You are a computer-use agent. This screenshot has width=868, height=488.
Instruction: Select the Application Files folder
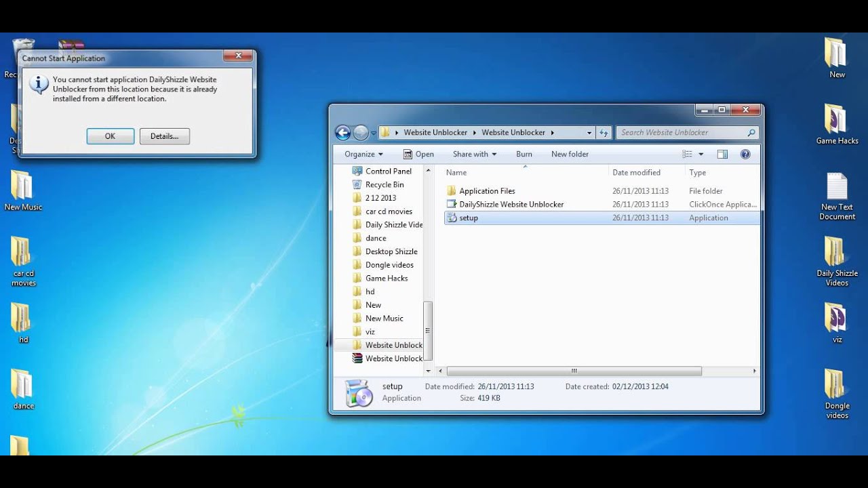487,191
